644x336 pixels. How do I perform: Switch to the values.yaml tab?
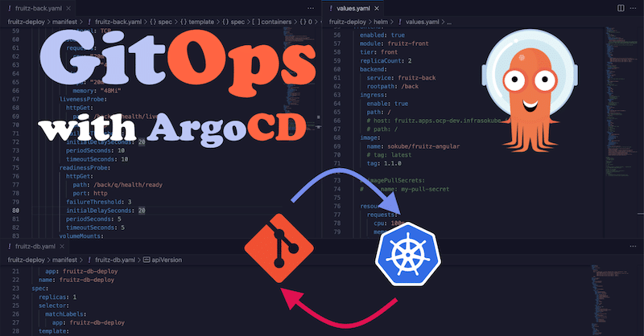click(x=353, y=8)
